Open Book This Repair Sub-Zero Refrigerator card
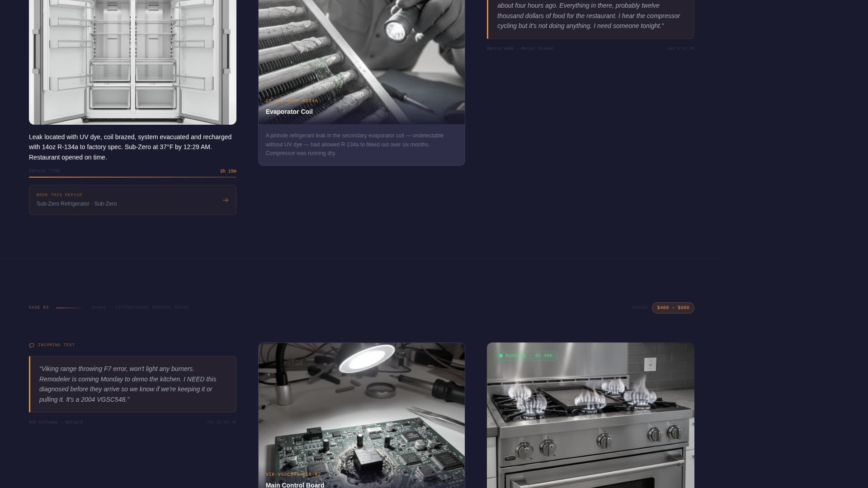Image resolution: width=868 pixels, height=488 pixels. [132, 200]
